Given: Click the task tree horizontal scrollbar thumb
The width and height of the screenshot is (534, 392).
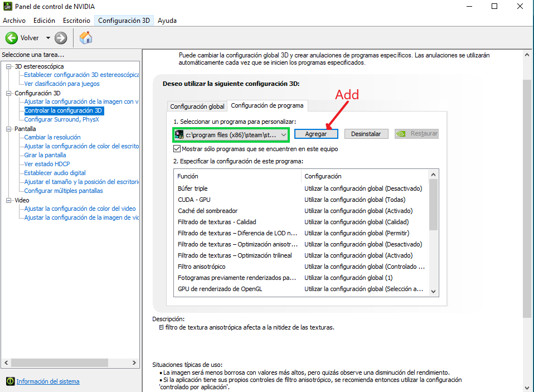Looking at the screenshot, I should click(x=60, y=362).
